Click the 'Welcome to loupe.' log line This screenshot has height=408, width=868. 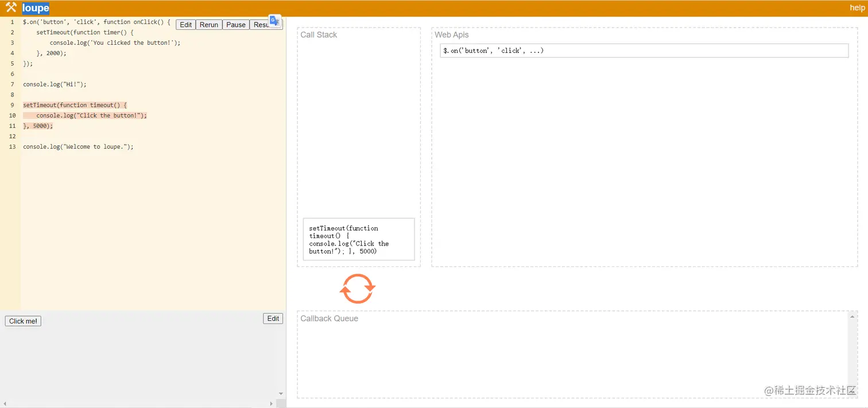[x=78, y=147]
